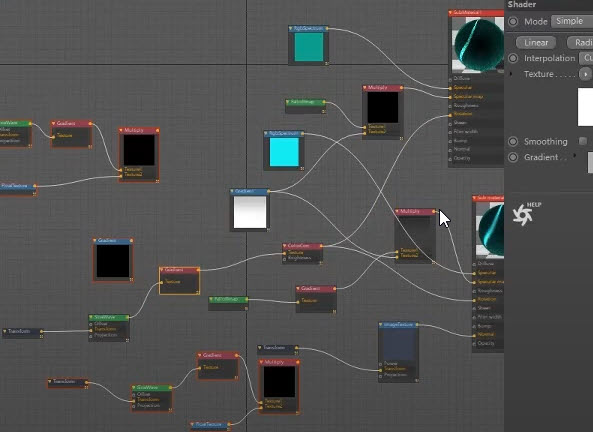Viewport: 593px width, 432px height.
Task: Click Power input port on ImageTexture node
Action: (380, 364)
